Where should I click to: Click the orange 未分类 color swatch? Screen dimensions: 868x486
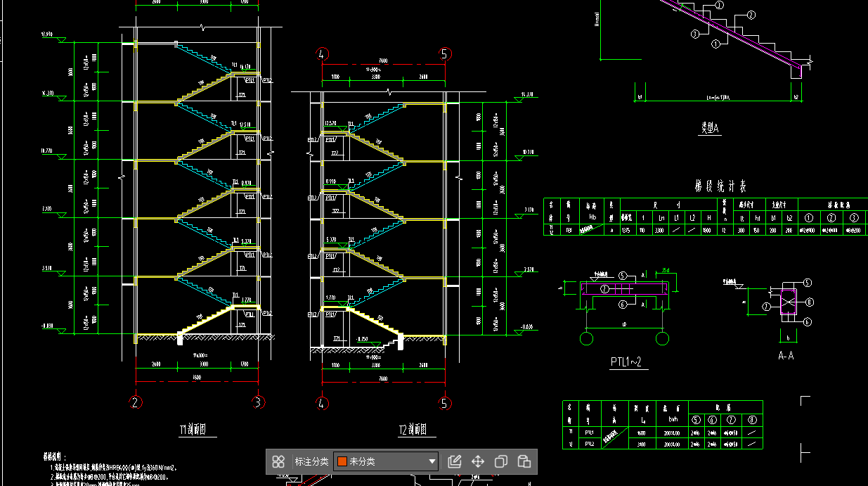[342, 461]
